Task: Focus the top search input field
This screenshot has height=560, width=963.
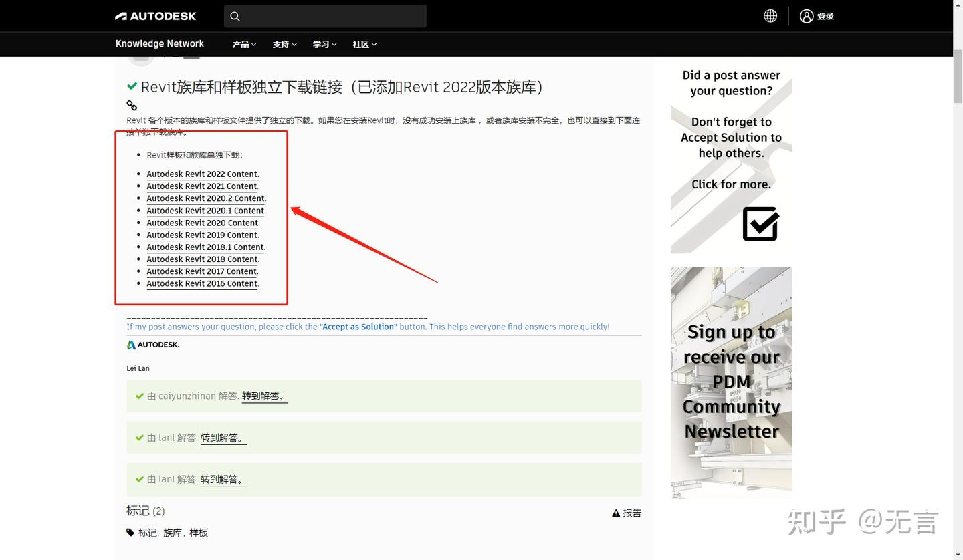Action: 325,16
